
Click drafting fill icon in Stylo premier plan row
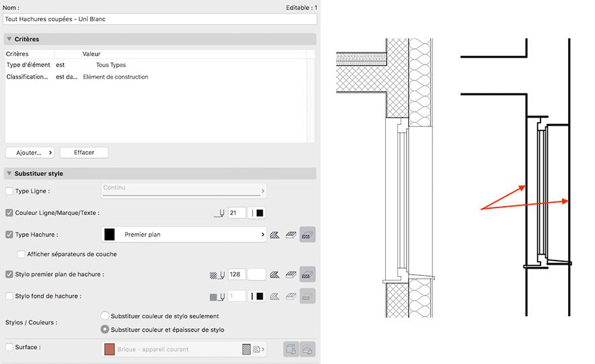tap(275, 275)
